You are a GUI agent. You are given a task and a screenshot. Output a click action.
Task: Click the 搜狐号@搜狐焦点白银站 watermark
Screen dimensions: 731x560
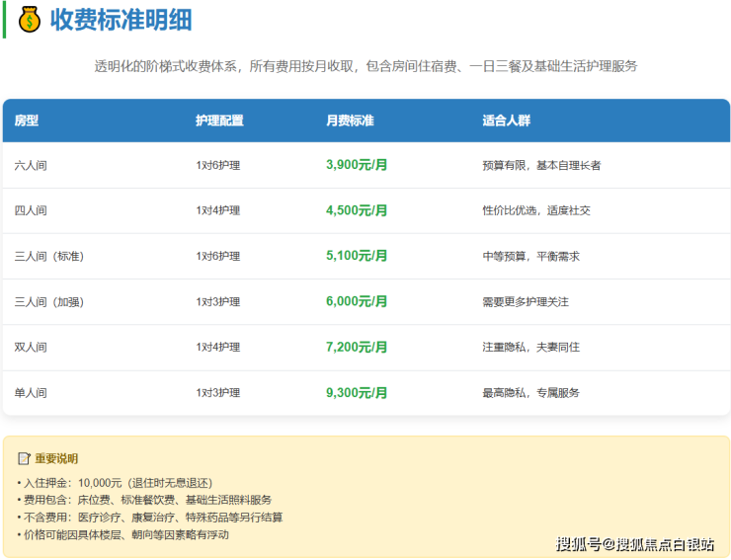coord(634,543)
